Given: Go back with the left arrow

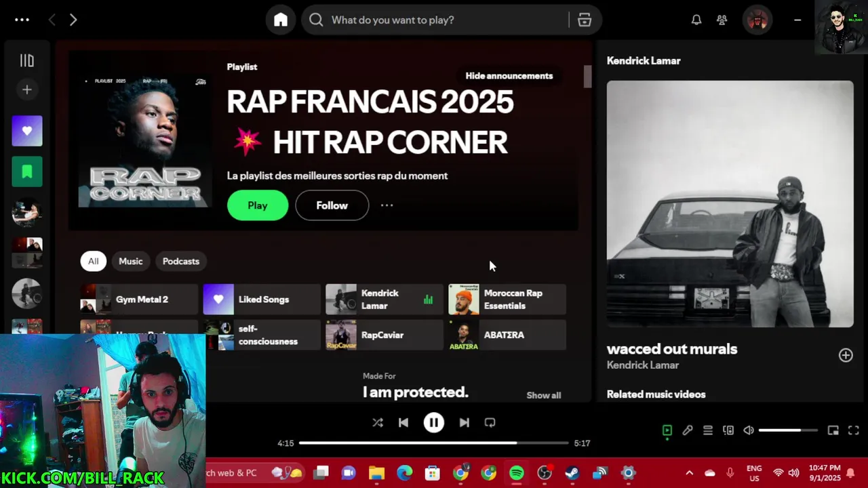Looking at the screenshot, I should 52,20.
